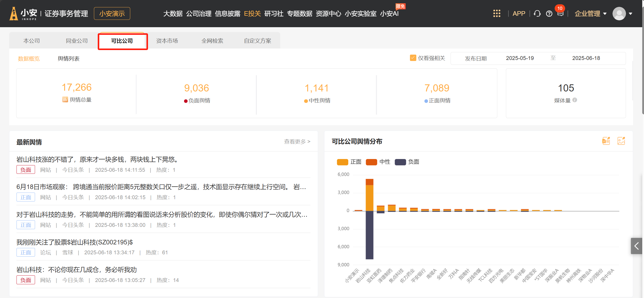644x298 pixels.
Task: Toggle the 中性 legend color swatch
Action: point(371,162)
